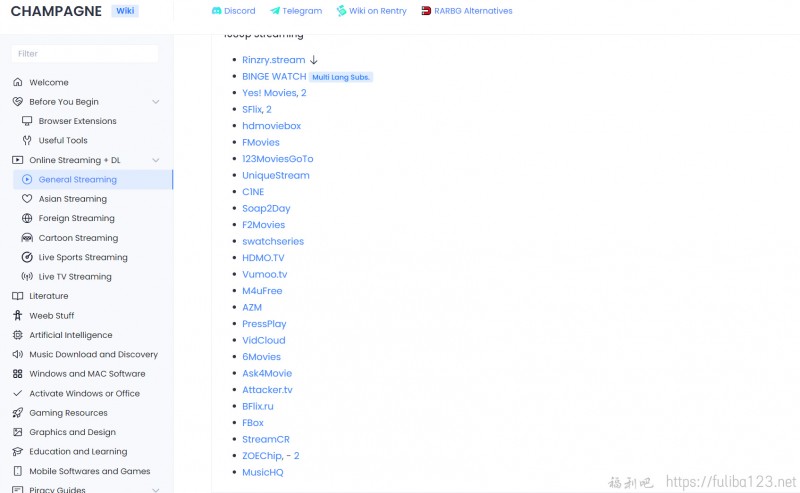Collapse the Online Streaming + DL chevron
Viewport: 800px width, 493px height.
coord(156,160)
